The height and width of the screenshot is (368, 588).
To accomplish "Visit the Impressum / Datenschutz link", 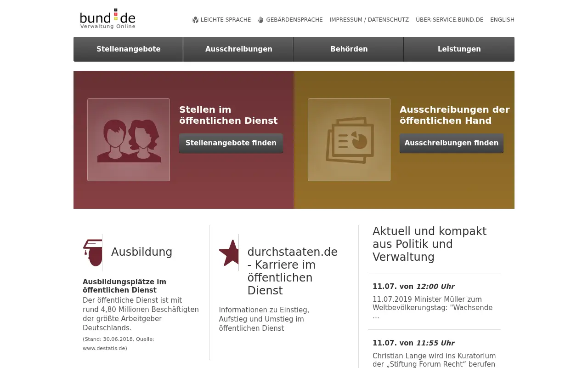I will (x=369, y=20).
